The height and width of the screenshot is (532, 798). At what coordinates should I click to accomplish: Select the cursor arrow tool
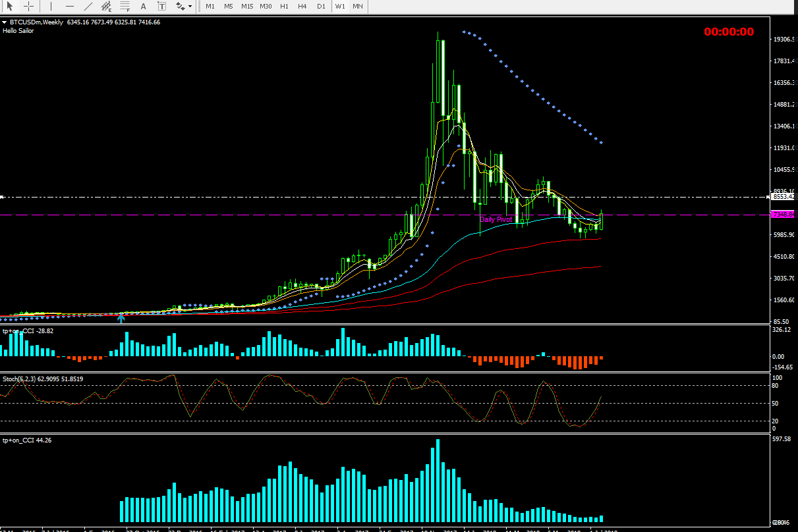pos(10,6)
